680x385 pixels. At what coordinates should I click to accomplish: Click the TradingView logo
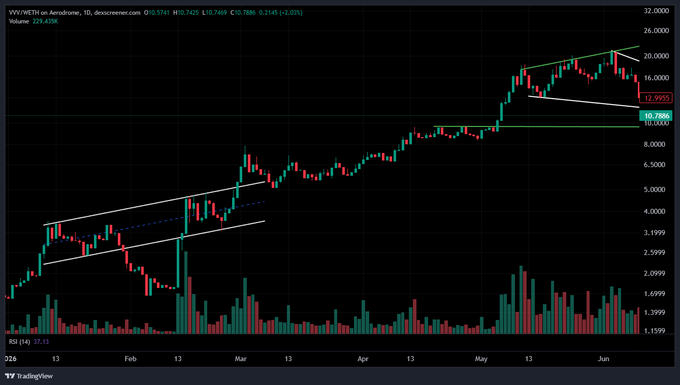(x=29, y=376)
